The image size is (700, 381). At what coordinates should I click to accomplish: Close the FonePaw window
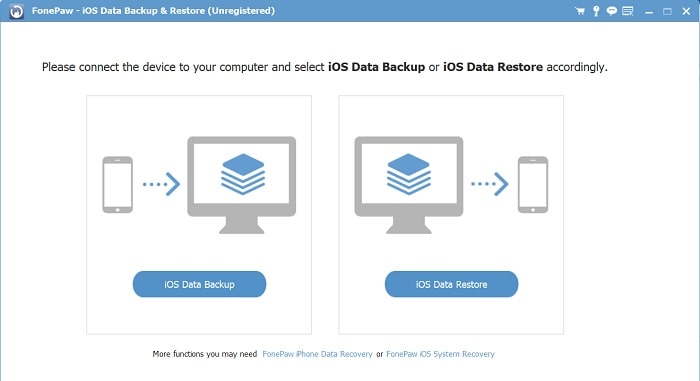point(687,11)
